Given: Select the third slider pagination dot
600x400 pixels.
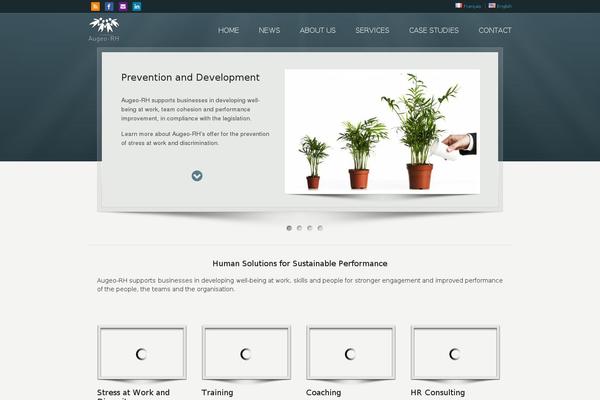Looking at the screenshot, I should 310,228.
